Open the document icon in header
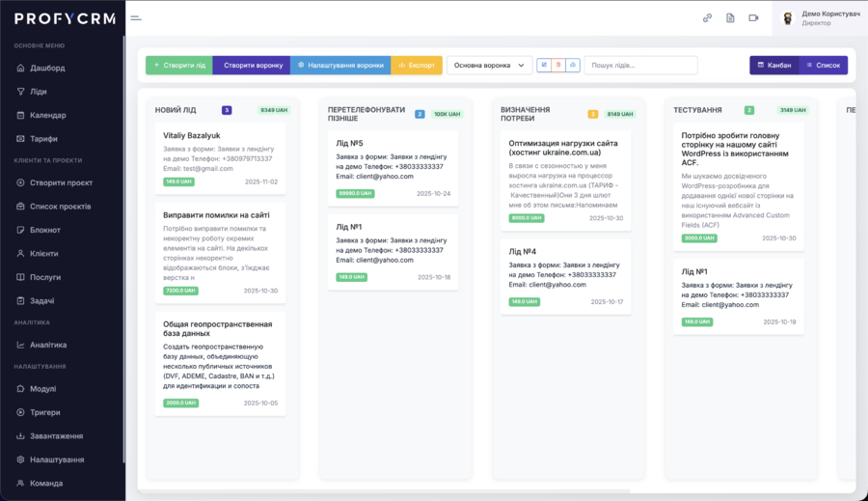 click(730, 17)
